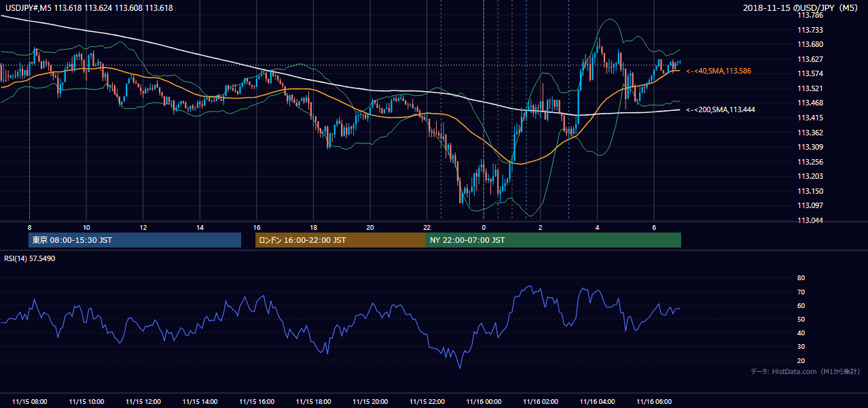Select the NY 22:00-07:00 JST session bar

(x=554, y=240)
